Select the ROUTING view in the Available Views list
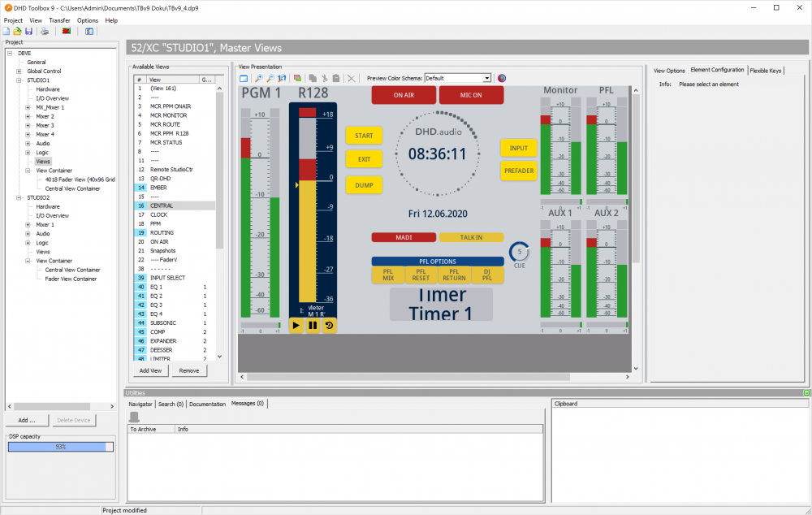812x515 pixels. pos(162,232)
